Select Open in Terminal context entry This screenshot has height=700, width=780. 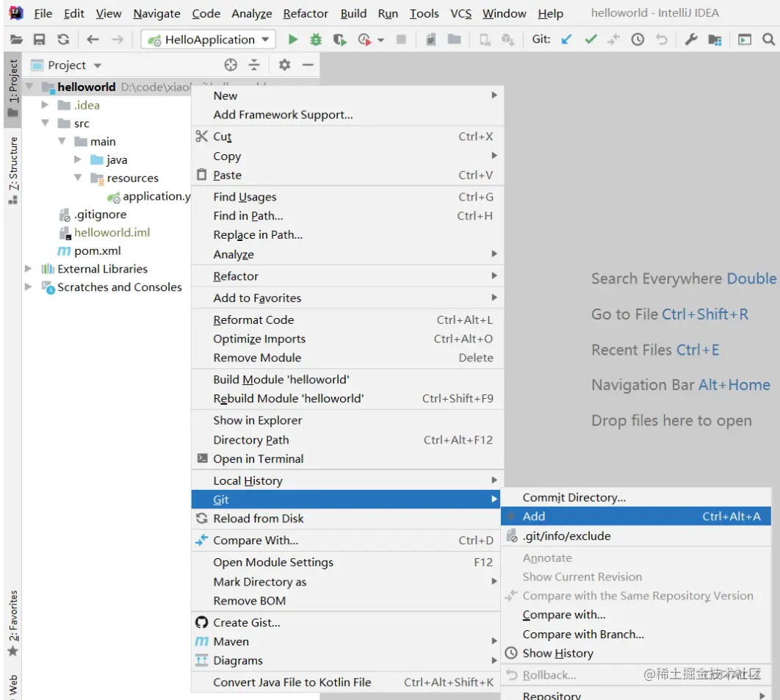tap(347, 458)
